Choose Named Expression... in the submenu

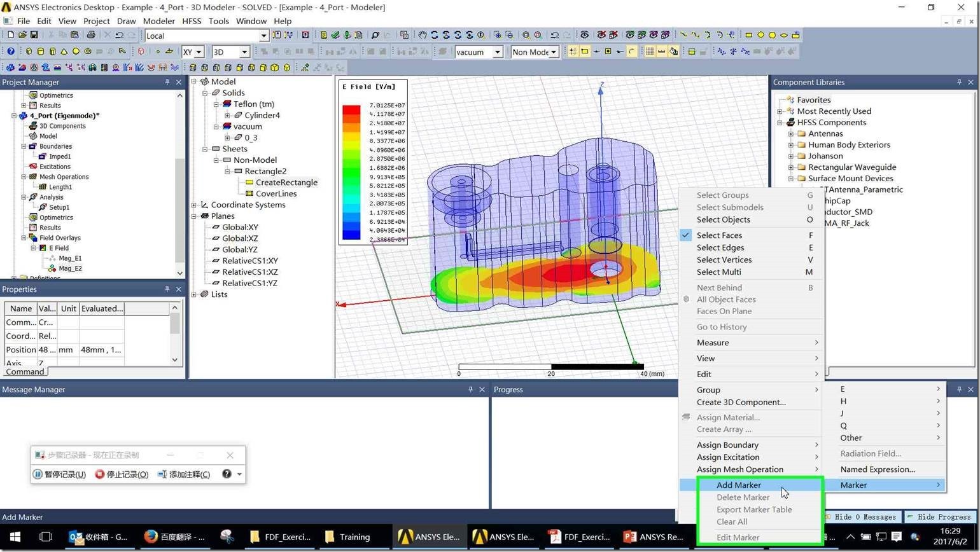(x=883, y=469)
